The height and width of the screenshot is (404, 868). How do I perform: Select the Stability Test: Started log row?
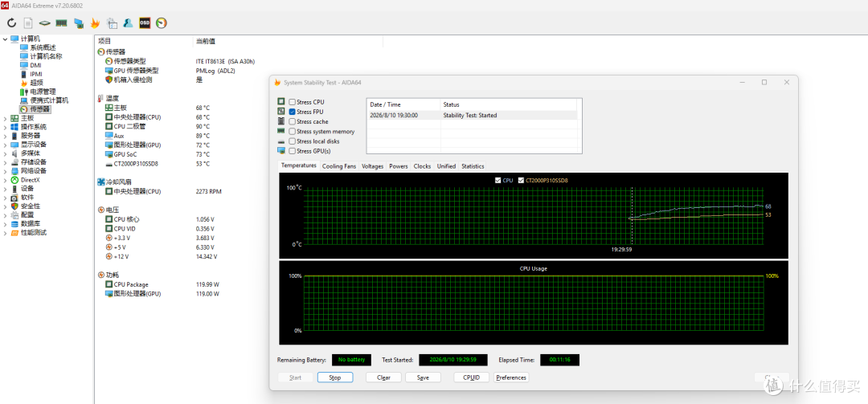[x=474, y=116]
